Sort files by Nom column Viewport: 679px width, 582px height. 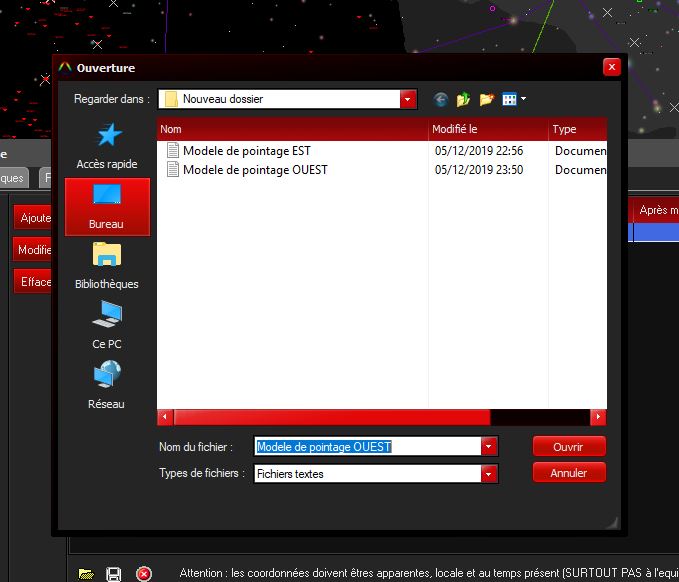[x=292, y=129]
